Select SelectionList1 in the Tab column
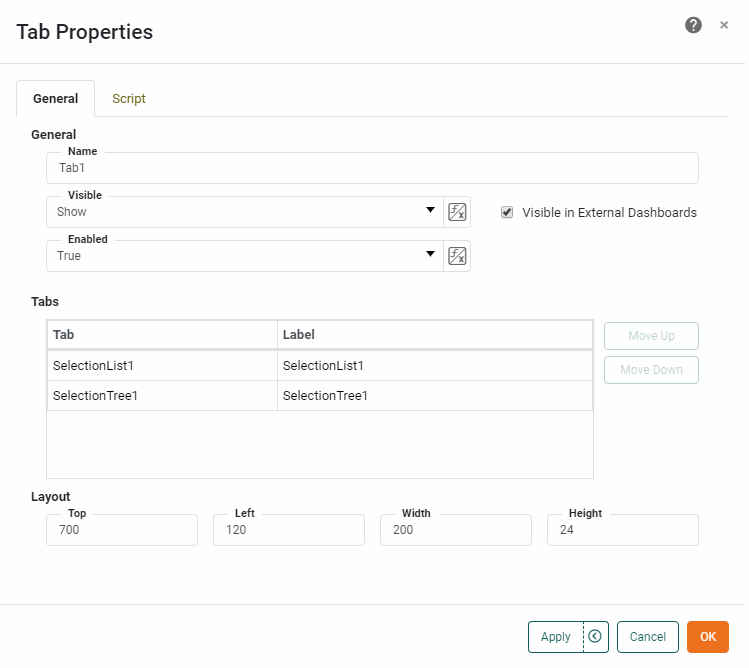 click(x=162, y=366)
